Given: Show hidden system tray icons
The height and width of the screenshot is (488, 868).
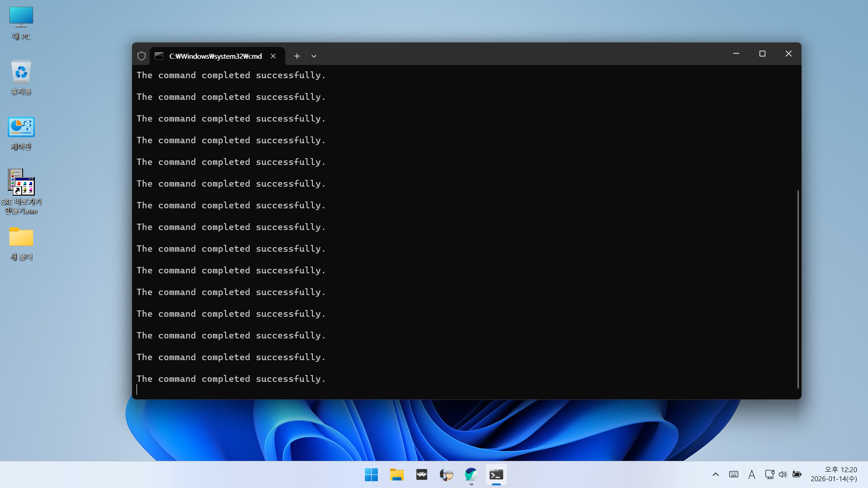Looking at the screenshot, I should (x=715, y=474).
